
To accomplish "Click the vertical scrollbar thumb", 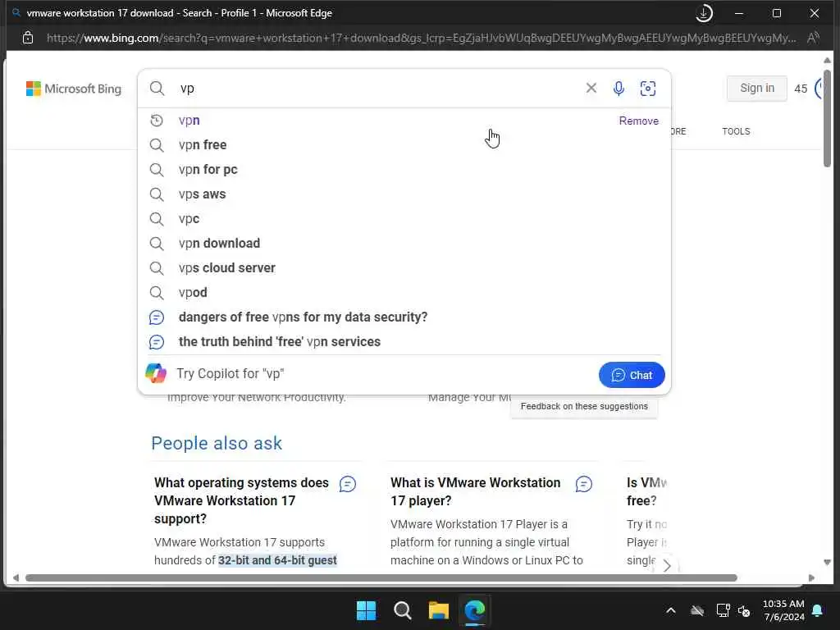I will 827,117.
